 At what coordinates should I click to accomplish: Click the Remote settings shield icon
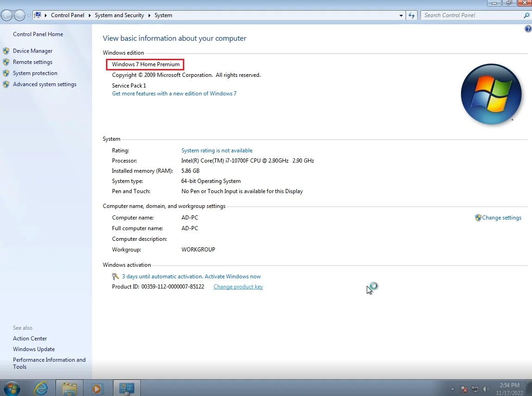(x=6, y=62)
